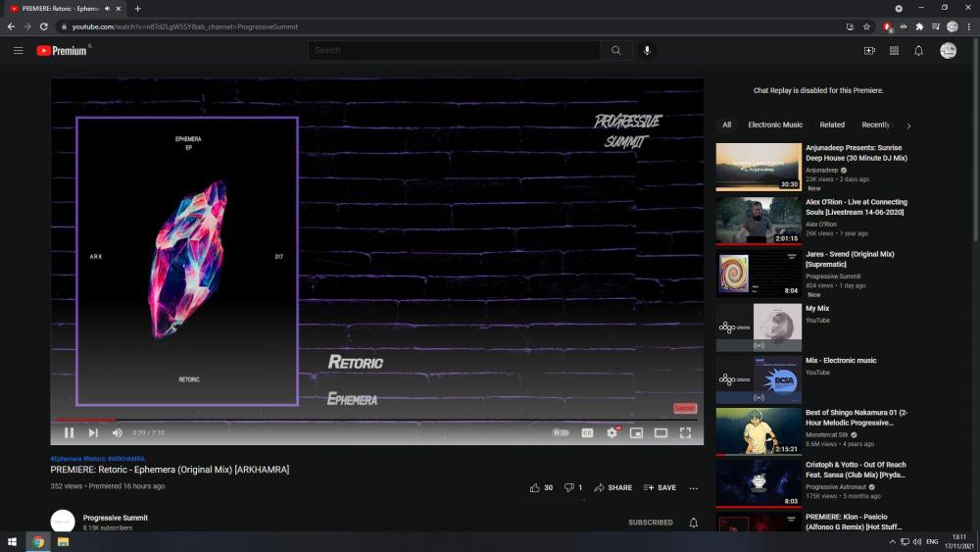Open the Chrome extensions puzzle icon
Viewport: 980px width, 552px height.
pos(919,26)
